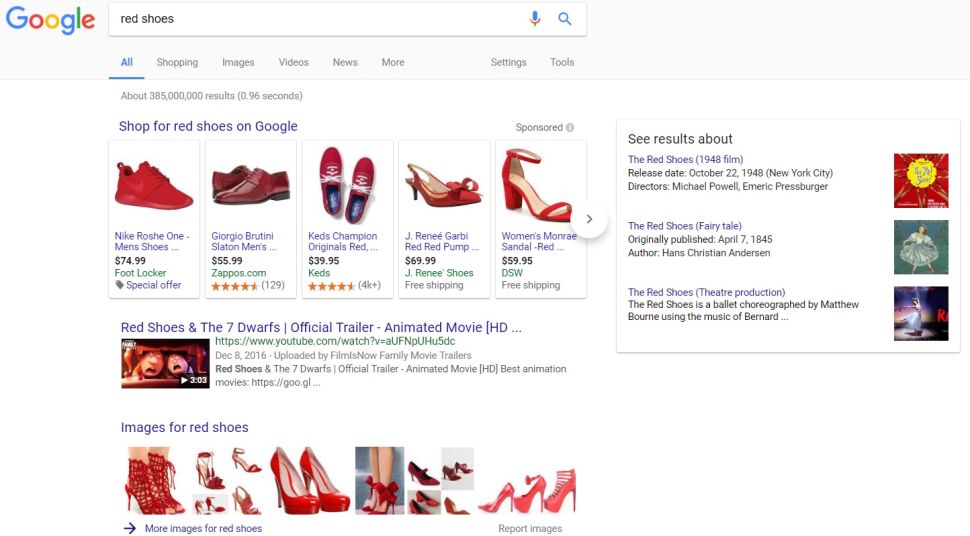970x536 pixels.
Task: Open The Red Shoes (Theatre production)
Action: pyautogui.click(x=706, y=292)
